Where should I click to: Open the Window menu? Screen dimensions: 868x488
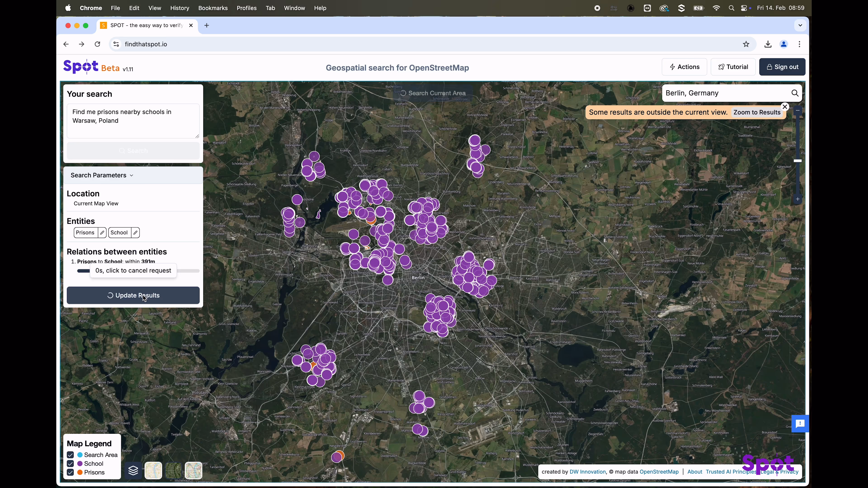click(294, 8)
